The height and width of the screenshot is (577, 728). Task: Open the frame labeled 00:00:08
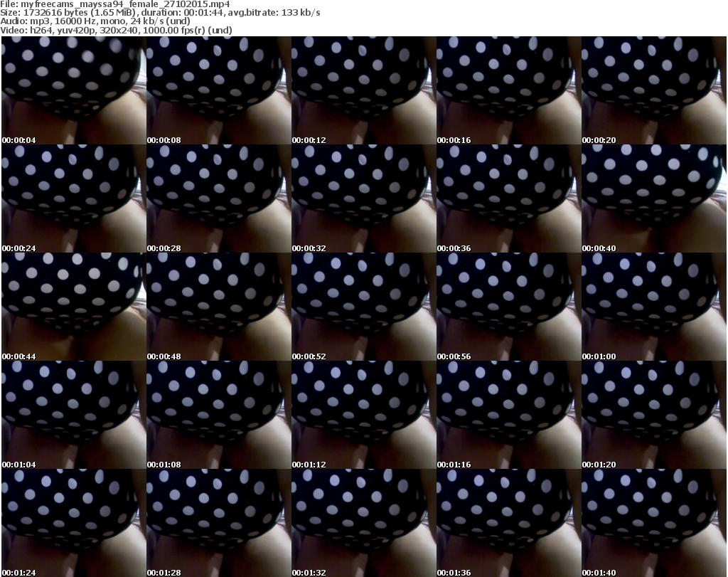[219, 90]
